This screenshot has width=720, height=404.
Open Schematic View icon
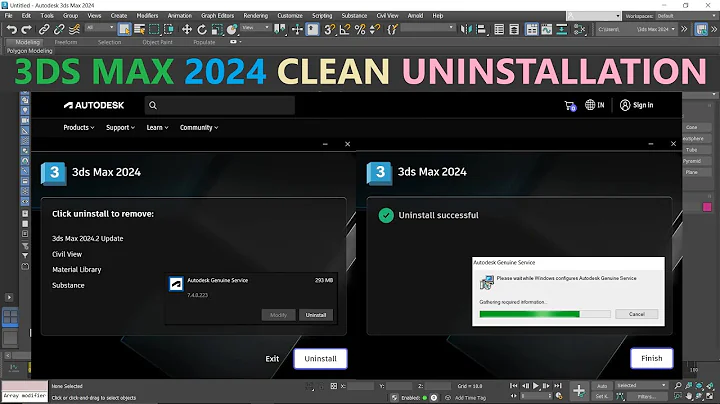[x=562, y=29]
